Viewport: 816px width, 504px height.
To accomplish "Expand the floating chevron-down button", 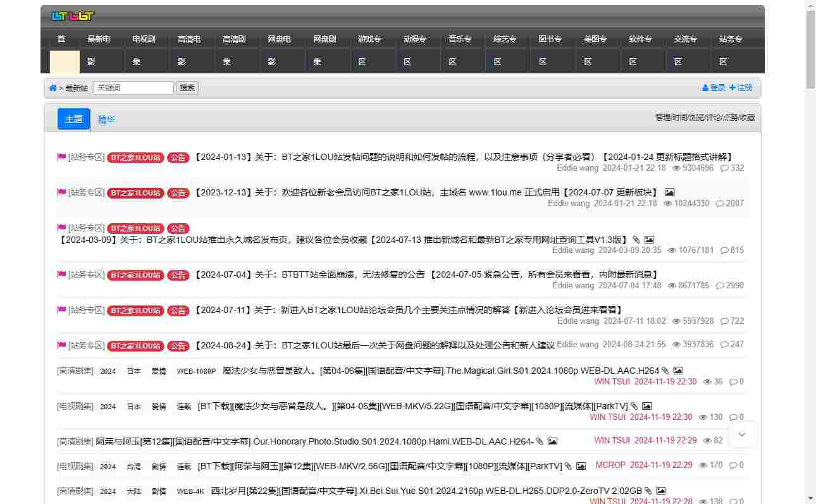I will click(x=742, y=434).
